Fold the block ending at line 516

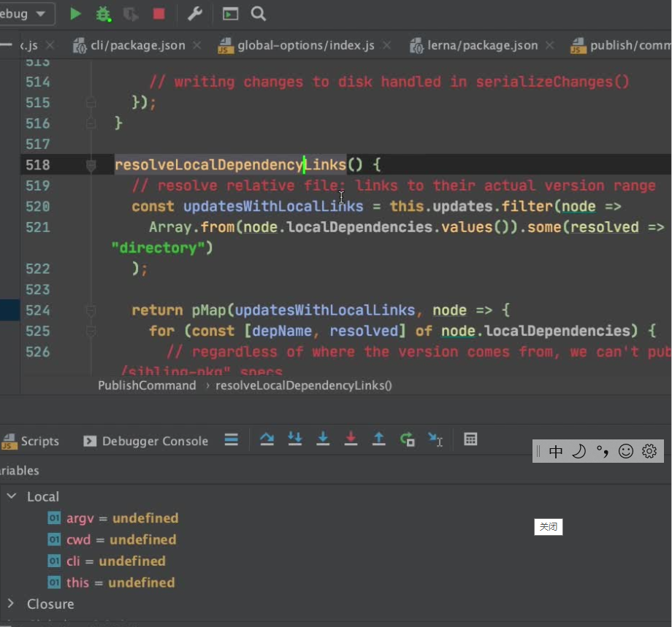[x=91, y=123]
